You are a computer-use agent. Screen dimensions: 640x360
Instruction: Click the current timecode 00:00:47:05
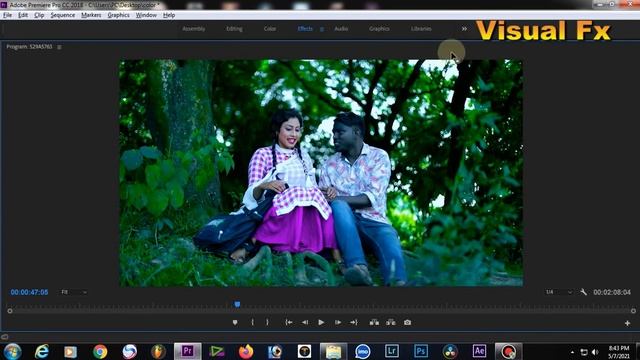29,292
